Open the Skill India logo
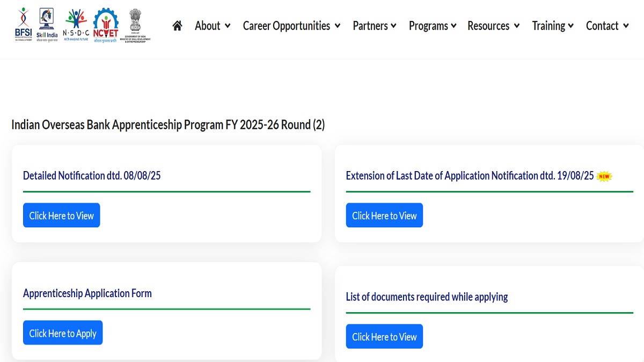This screenshot has height=362, width=644. coord(47,25)
